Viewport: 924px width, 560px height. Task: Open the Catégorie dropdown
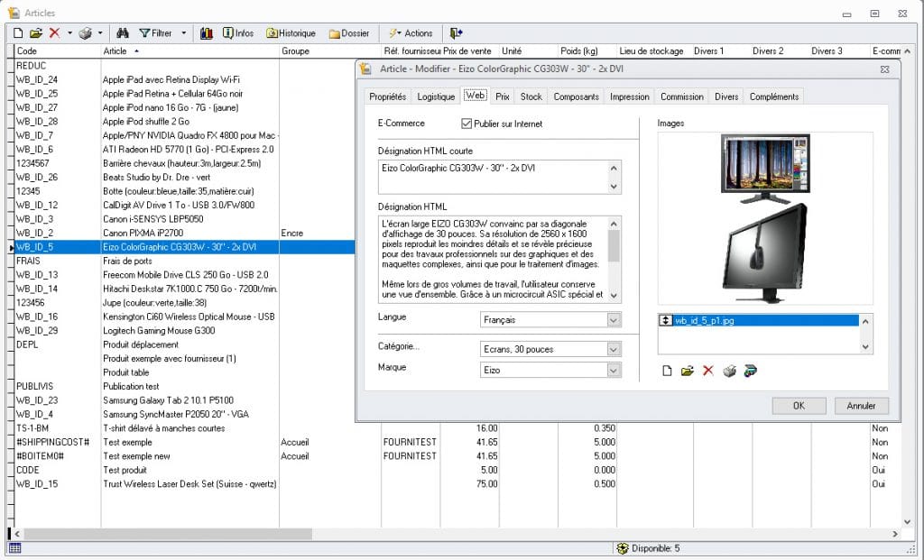614,349
